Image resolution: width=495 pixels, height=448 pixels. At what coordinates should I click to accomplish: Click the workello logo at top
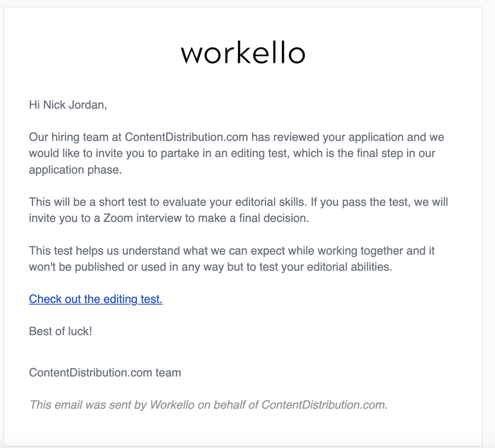pos(243,52)
